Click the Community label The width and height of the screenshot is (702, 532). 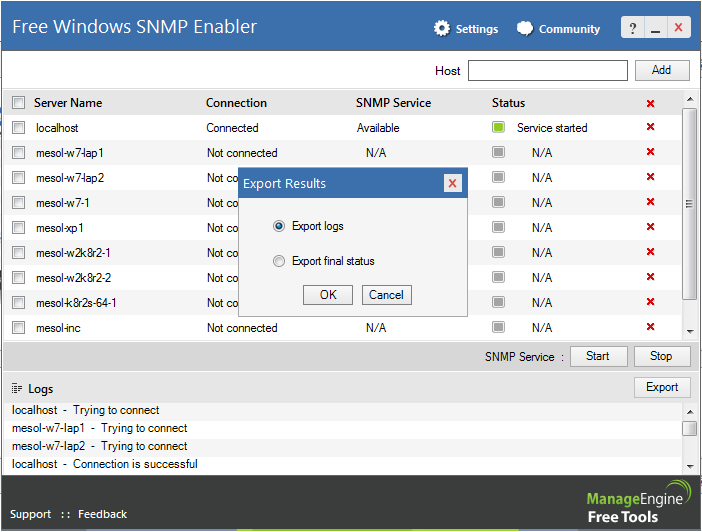point(569,29)
